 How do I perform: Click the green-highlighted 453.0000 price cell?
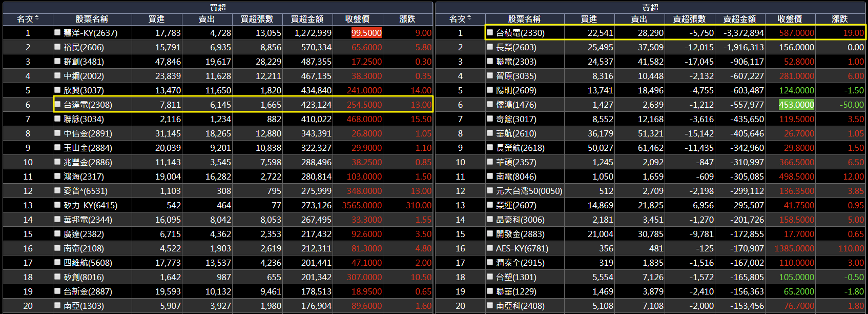(796, 105)
